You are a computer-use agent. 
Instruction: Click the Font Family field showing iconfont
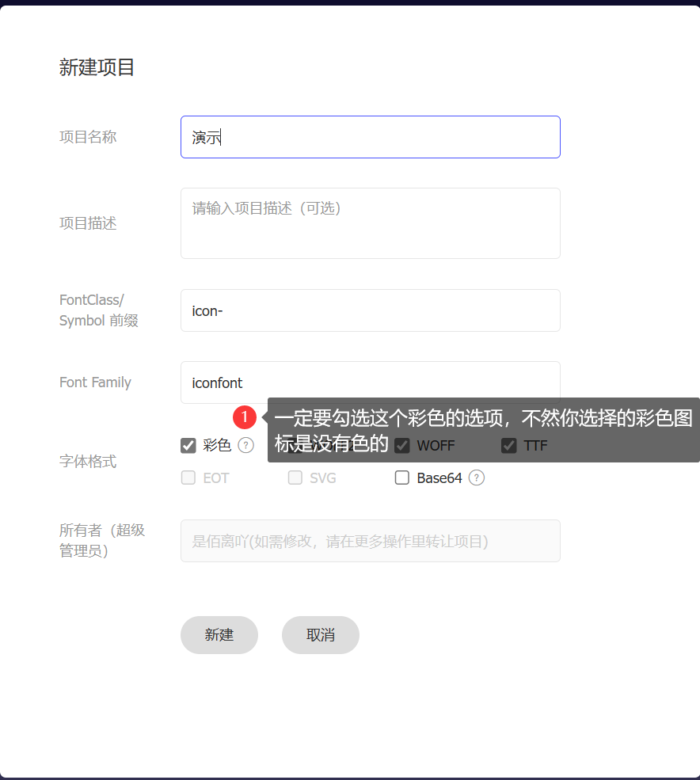(370, 382)
